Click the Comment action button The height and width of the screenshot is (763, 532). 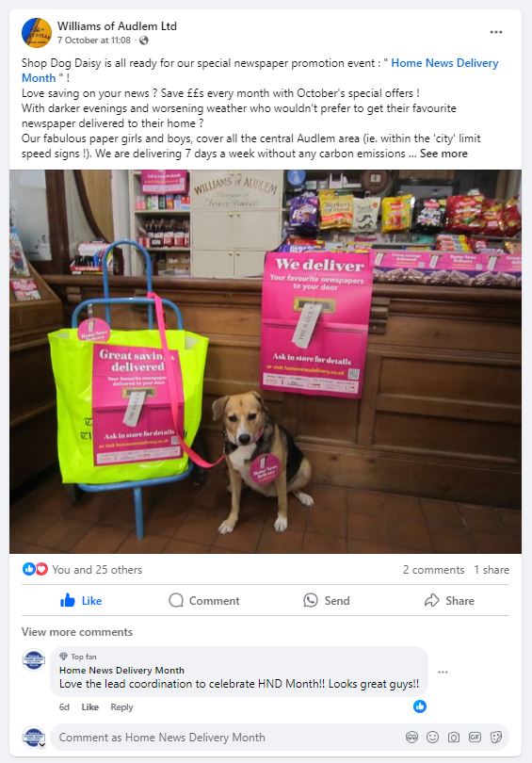(204, 600)
